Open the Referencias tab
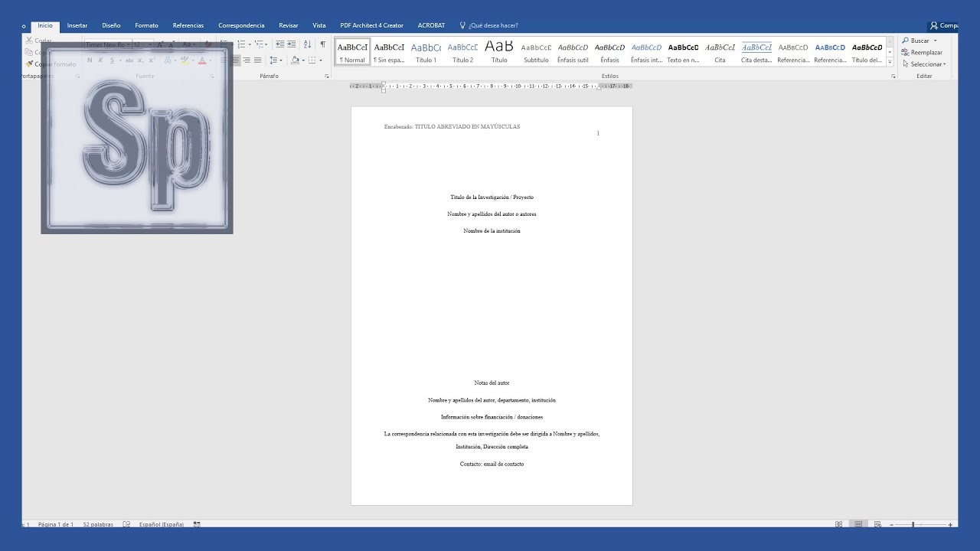Screen dimensions: 980x551 pos(188,25)
